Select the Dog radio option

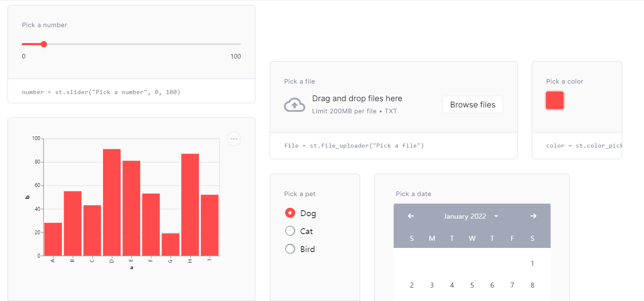coord(290,213)
